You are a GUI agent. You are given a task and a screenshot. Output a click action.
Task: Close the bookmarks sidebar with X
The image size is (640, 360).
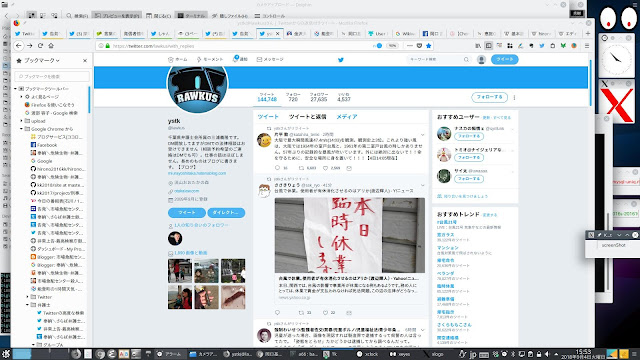(85, 60)
